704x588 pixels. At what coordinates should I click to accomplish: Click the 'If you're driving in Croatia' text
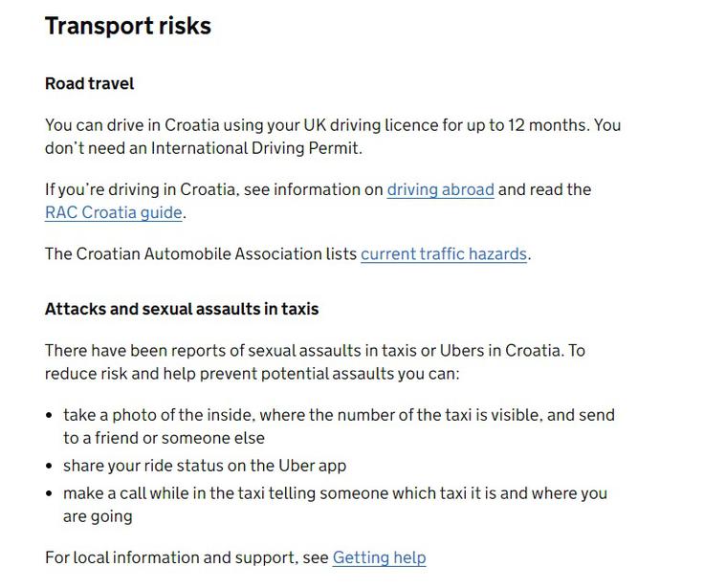(x=140, y=189)
